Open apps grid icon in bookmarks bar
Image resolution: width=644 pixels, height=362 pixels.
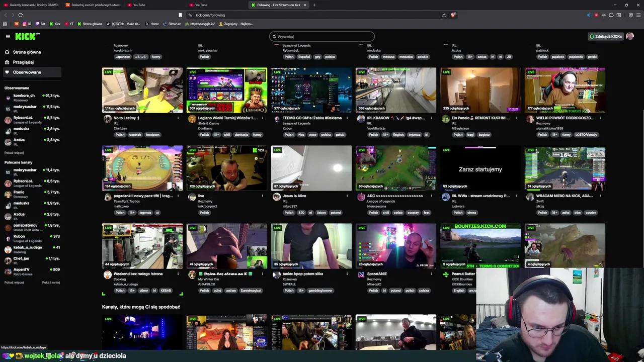[x=5, y=24]
